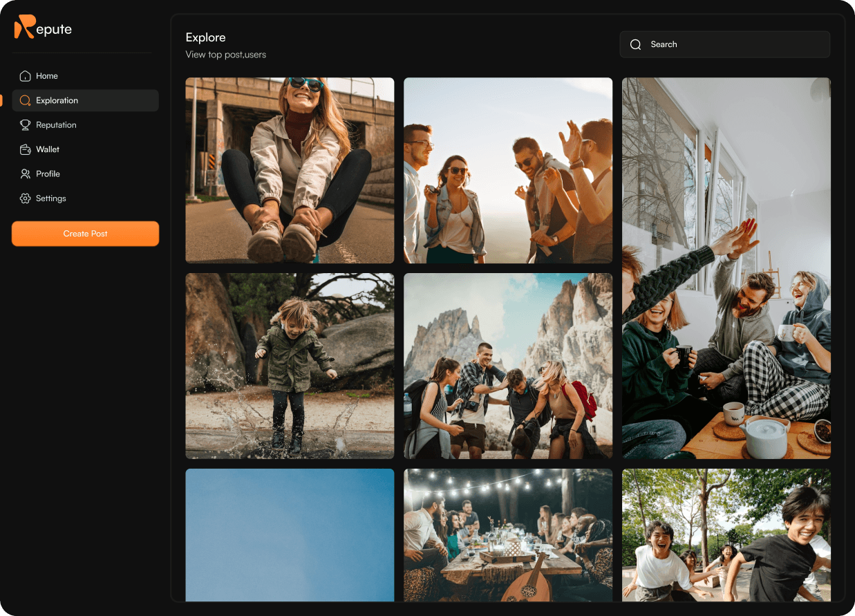View the outdoor dinner party photo
Image resolution: width=855 pixels, height=616 pixels.
[x=507, y=539]
